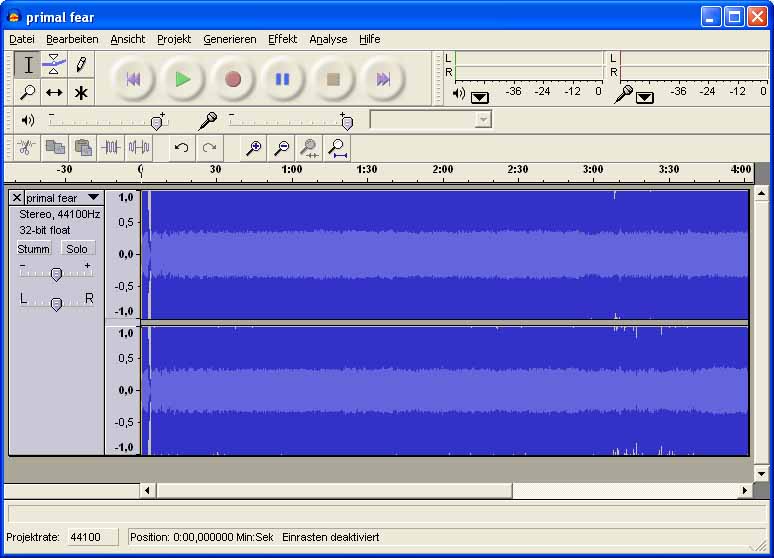Toggle the Solo button

[77, 248]
